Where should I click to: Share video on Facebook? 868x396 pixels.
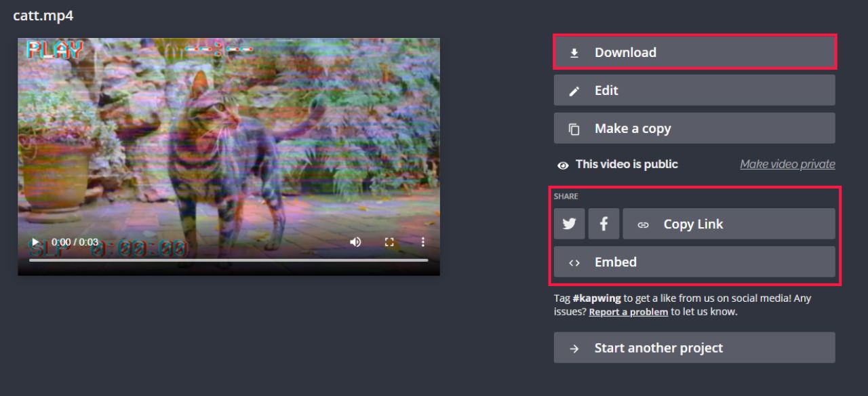point(604,224)
